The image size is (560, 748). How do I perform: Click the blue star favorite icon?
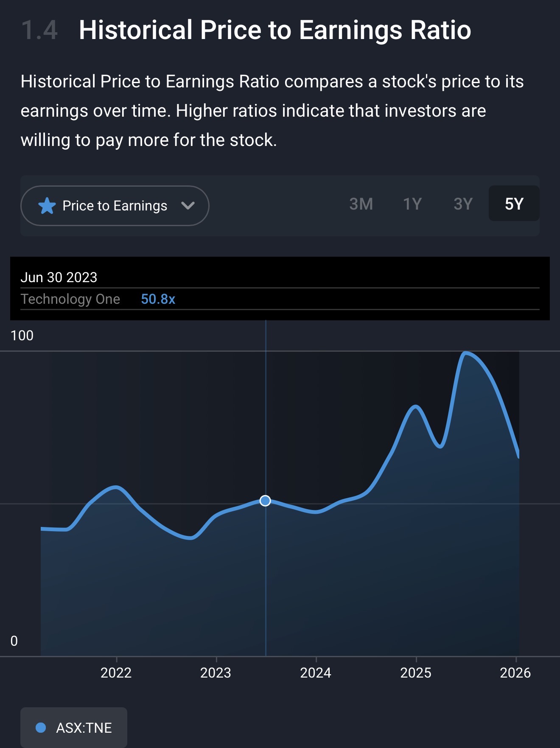coord(47,206)
